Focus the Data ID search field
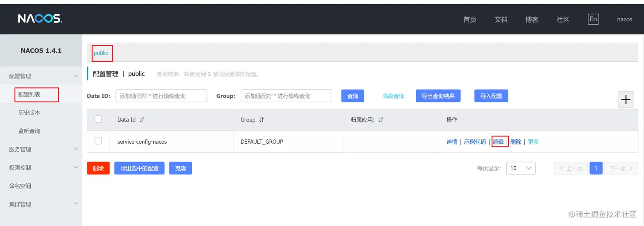The image size is (644, 226). tap(161, 96)
